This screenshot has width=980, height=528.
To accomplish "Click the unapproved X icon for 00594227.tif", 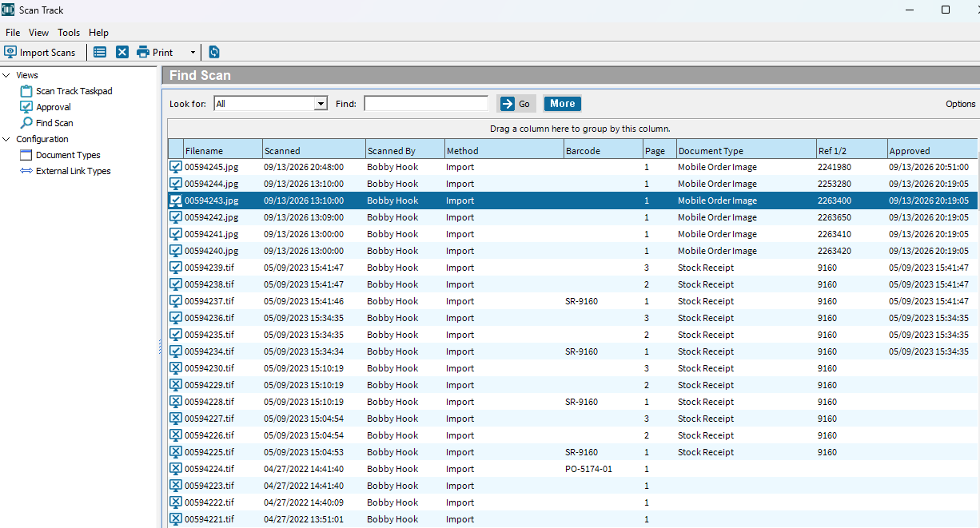I will [176, 419].
